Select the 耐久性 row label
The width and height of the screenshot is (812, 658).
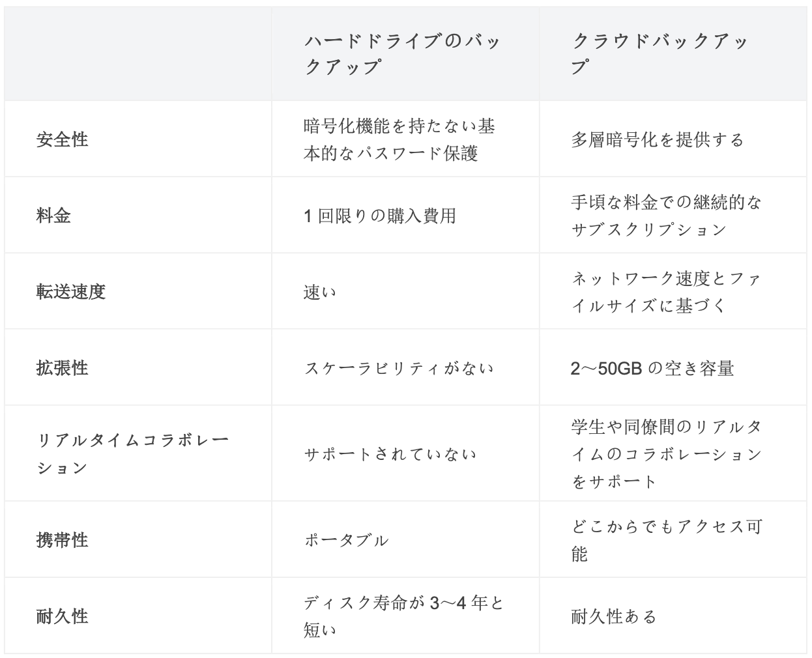(63, 616)
